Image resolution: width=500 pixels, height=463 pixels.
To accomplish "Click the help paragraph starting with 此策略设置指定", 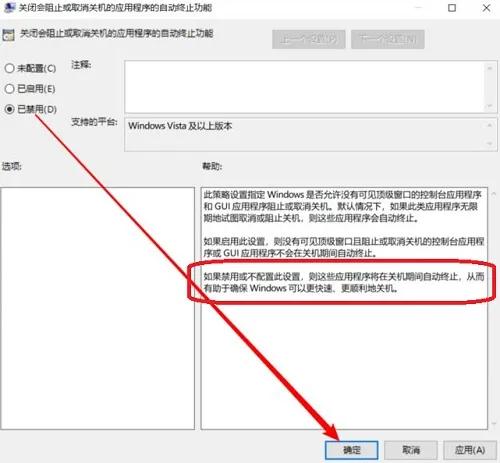I will (x=343, y=206).
